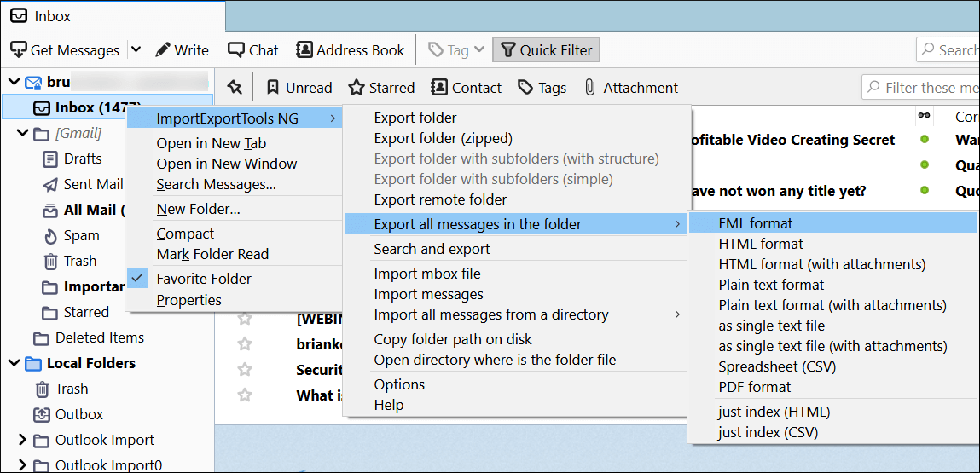Choose Open in New Window
The width and height of the screenshot is (980, 473).
click(x=227, y=164)
